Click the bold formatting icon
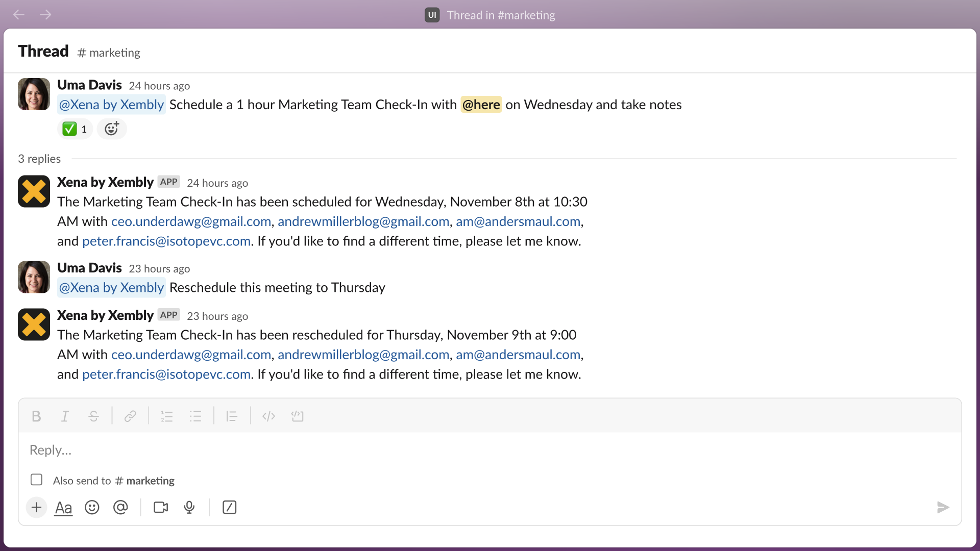This screenshot has height=551, width=980. [x=37, y=416]
